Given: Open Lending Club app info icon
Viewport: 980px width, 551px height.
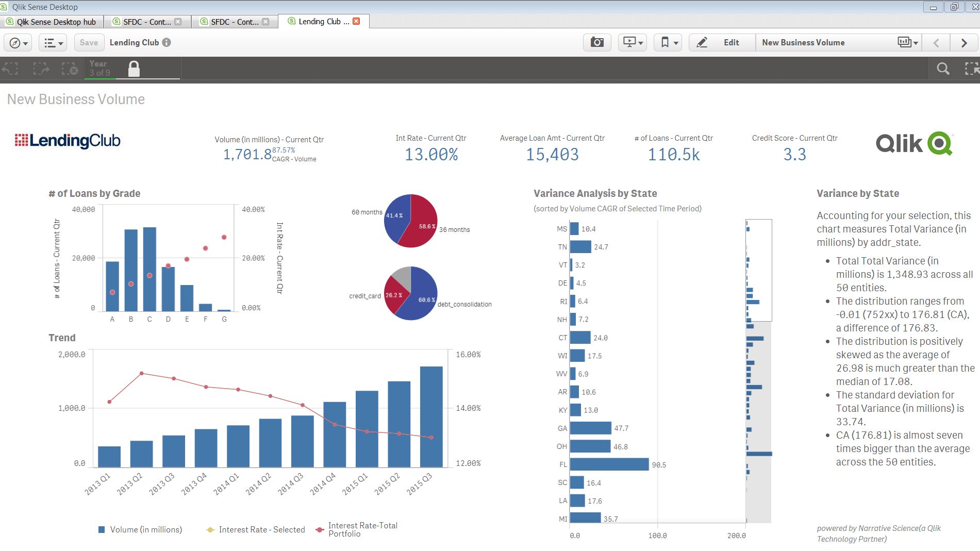Looking at the screenshot, I should click(x=167, y=43).
